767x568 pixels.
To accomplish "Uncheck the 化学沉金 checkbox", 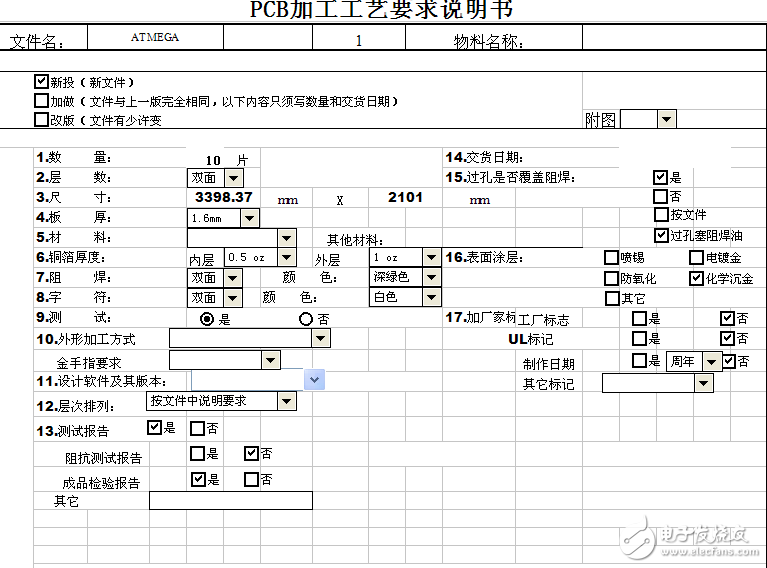I will pos(696,278).
